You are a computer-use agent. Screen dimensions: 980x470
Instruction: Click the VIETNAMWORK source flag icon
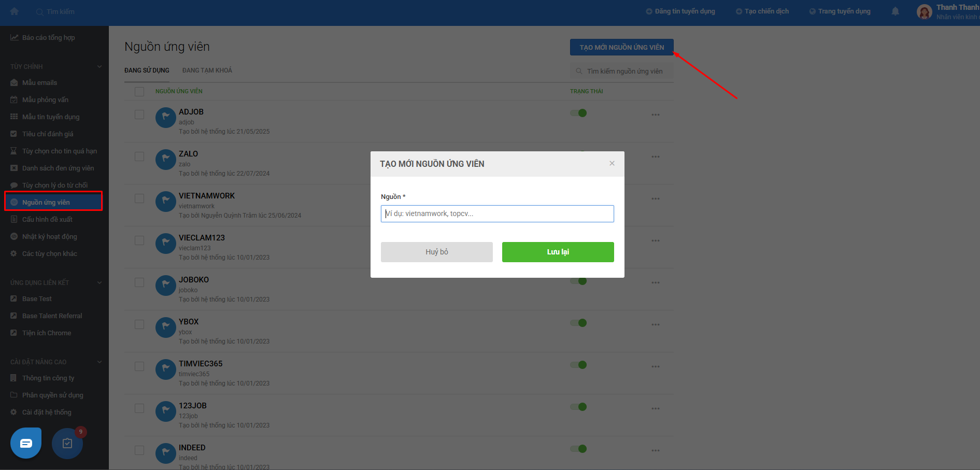click(x=166, y=202)
